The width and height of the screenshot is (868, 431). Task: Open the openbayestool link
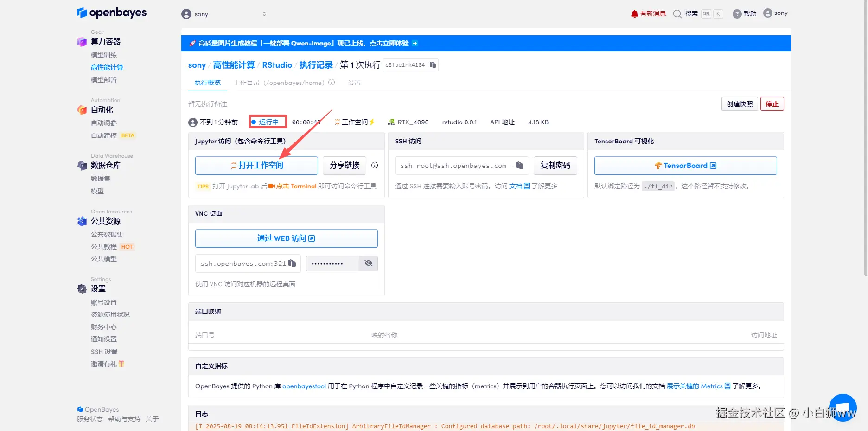coord(304,386)
